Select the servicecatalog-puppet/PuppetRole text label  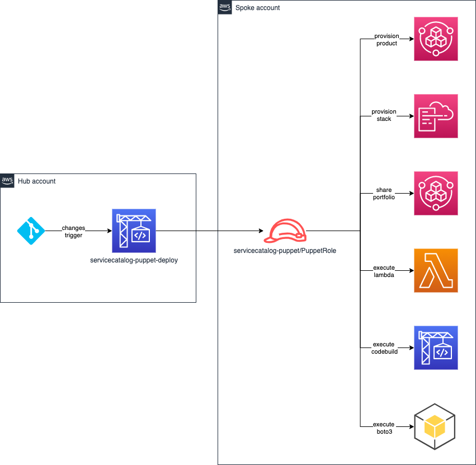[x=285, y=251]
